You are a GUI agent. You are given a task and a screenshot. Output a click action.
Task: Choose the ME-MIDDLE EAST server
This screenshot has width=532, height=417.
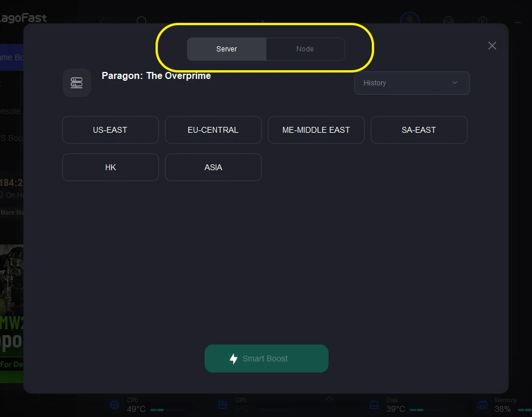(x=316, y=130)
